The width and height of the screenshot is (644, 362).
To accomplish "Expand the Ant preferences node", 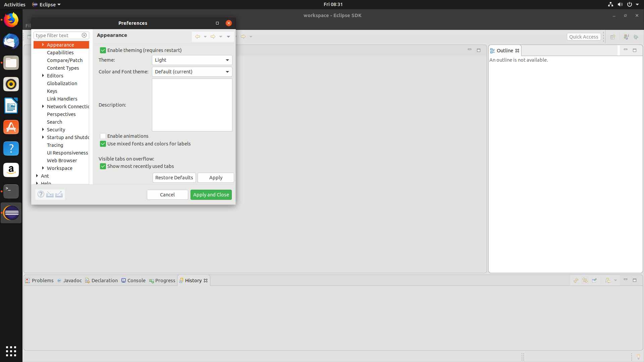I will pyautogui.click(x=37, y=176).
